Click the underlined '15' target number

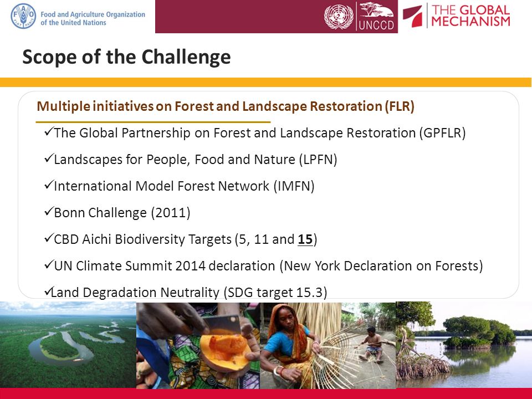coord(305,239)
